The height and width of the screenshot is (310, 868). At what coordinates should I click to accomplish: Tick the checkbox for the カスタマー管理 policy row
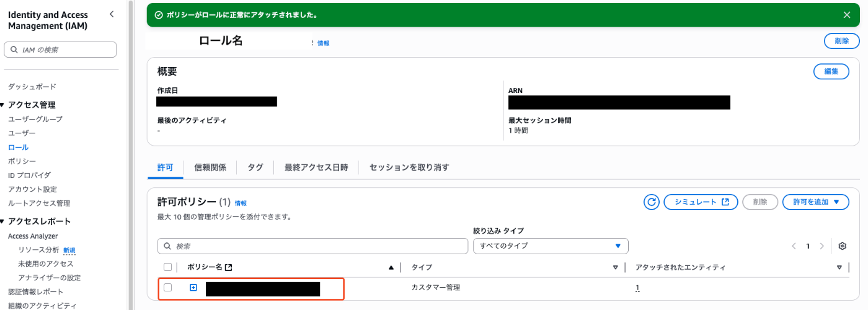click(167, 288)
